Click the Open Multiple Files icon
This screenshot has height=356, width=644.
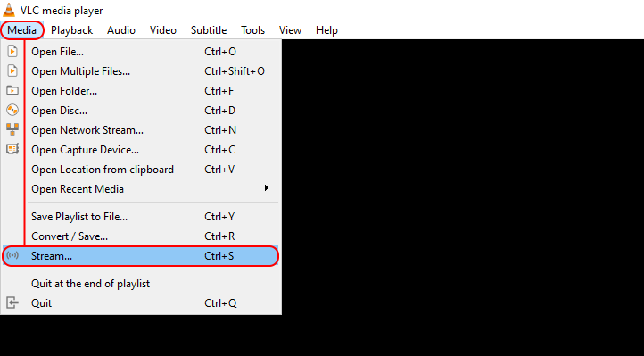pyautogui.click(x=12, y=71)
